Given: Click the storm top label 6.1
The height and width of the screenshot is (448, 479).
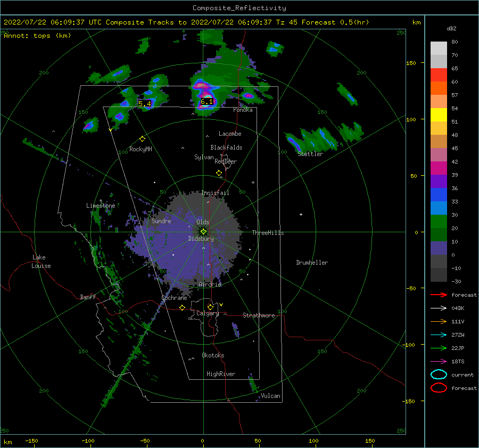Looking at the screenshot, I should pyautogui.click(x=207, y=102).
